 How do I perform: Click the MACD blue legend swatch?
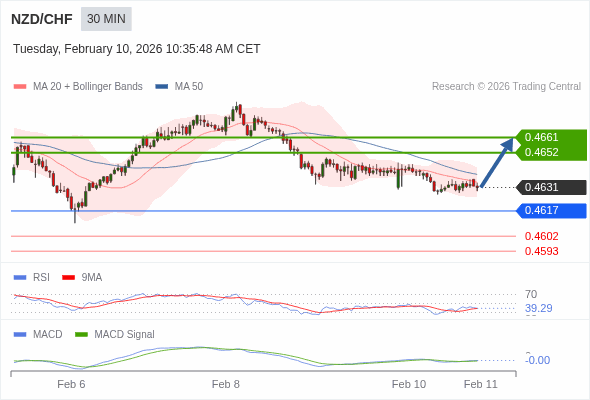click(20, 335)
